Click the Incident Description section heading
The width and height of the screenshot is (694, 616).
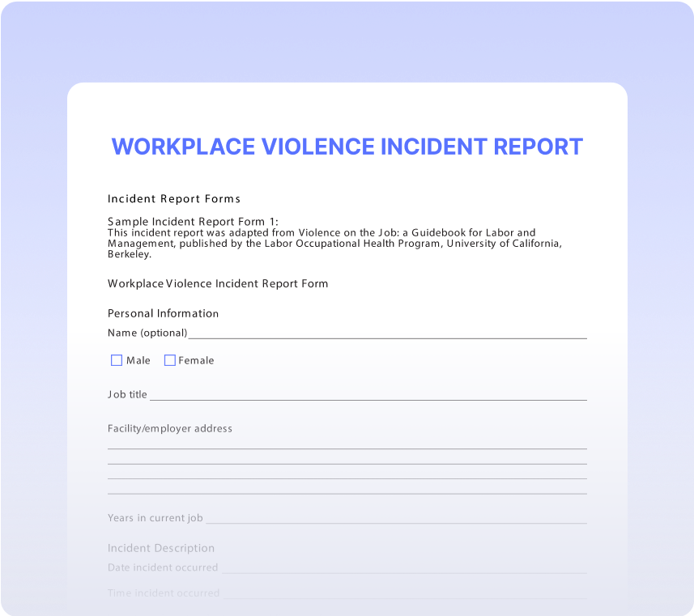point(161,547)
